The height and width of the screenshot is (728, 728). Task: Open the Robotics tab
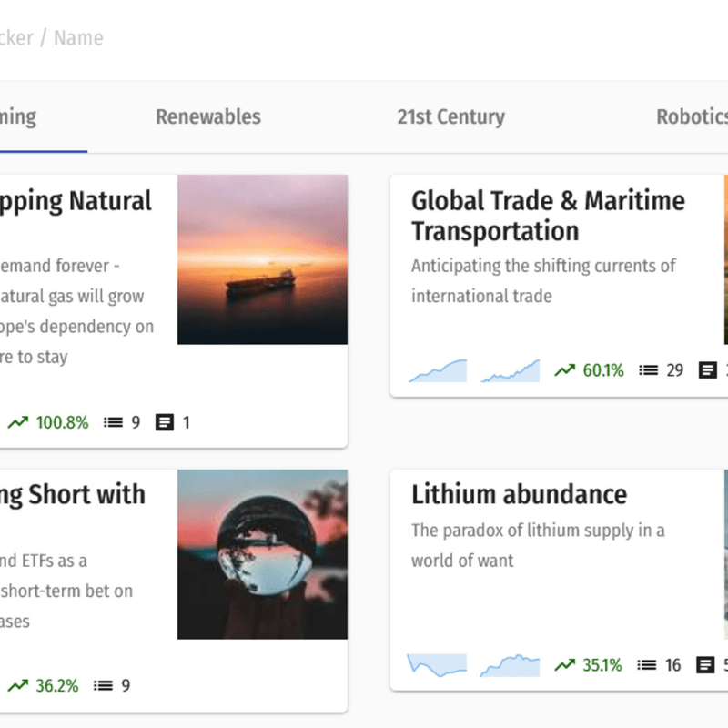tap(692, 117)
